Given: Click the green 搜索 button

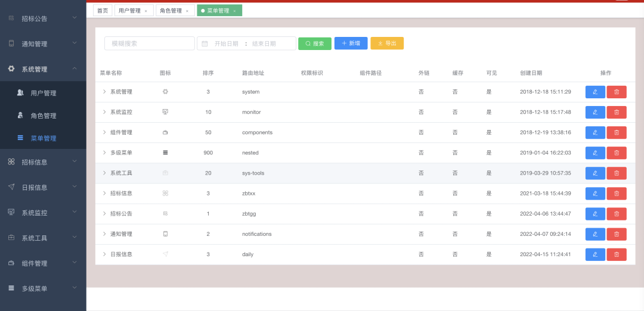Looking at the screenshot, I should [314, 43].
